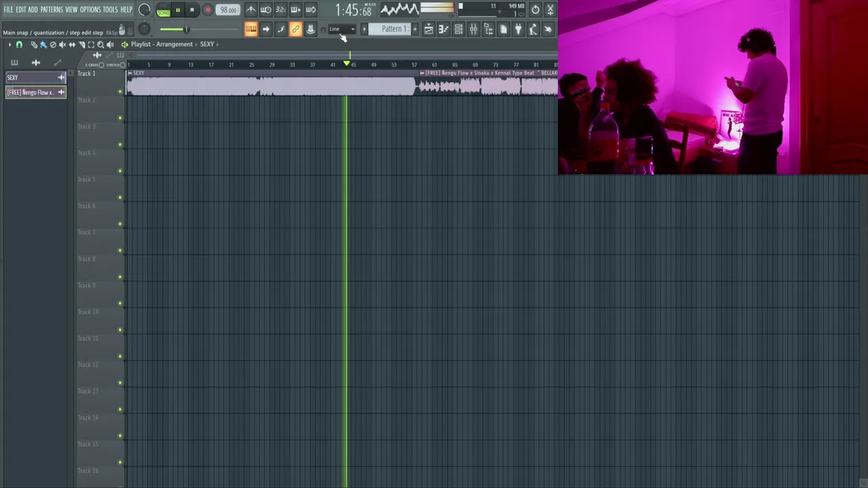Open the VIEW menu
Screen dimensions: 868x488
(71, 9)
